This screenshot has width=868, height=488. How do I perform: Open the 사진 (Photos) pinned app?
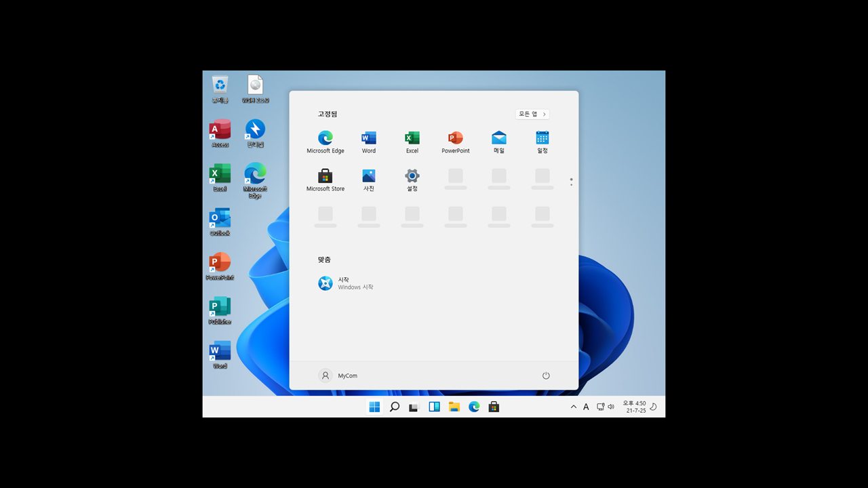tap(369, 180)
